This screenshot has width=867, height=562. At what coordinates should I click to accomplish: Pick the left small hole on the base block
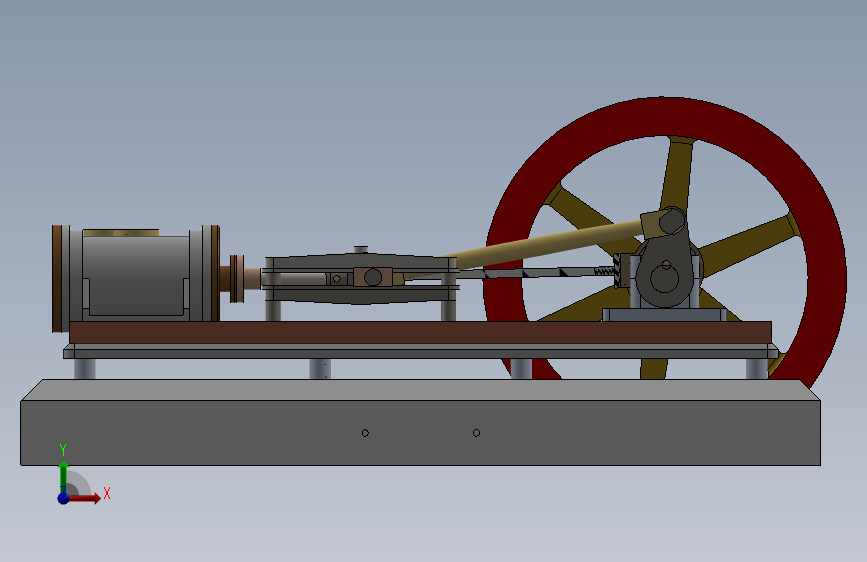tap(365, 433)
